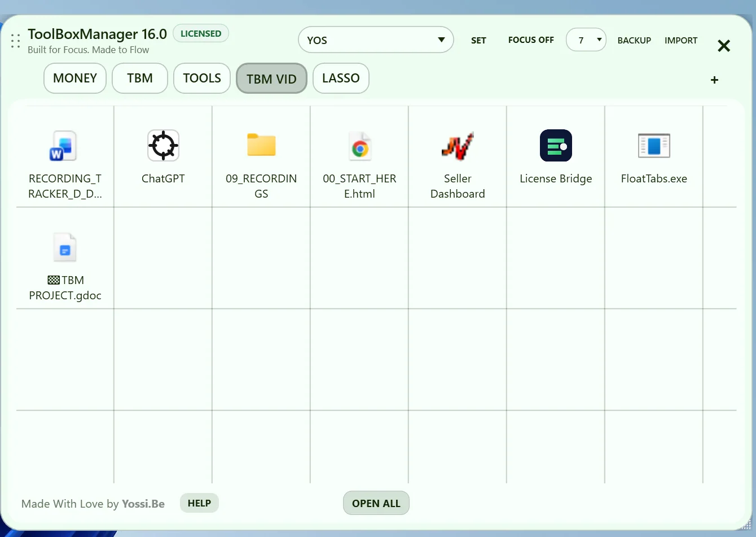Click the "Built for Focus. Made to Flow" tagline
This screenshot has width=756, height=537.
[89, 50]
